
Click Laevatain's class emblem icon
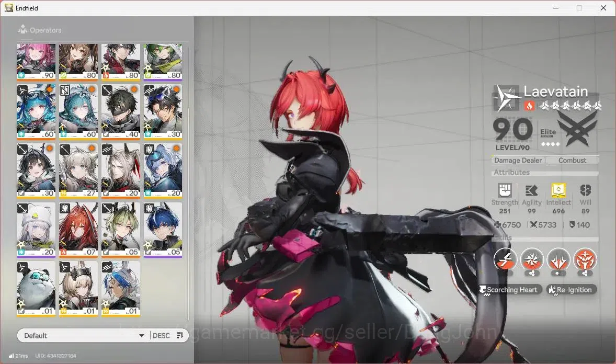506,98
